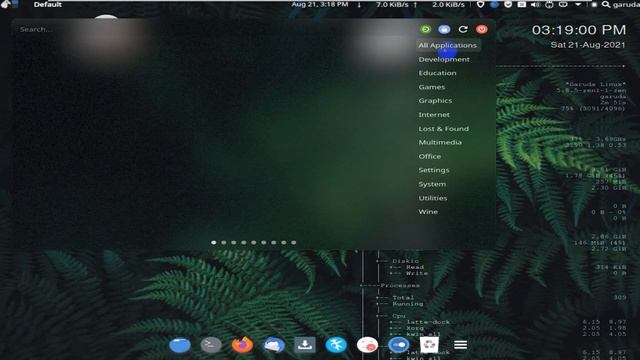
Task: Click the last tray icon before the expand arrow
Action: tap(563, 4)
